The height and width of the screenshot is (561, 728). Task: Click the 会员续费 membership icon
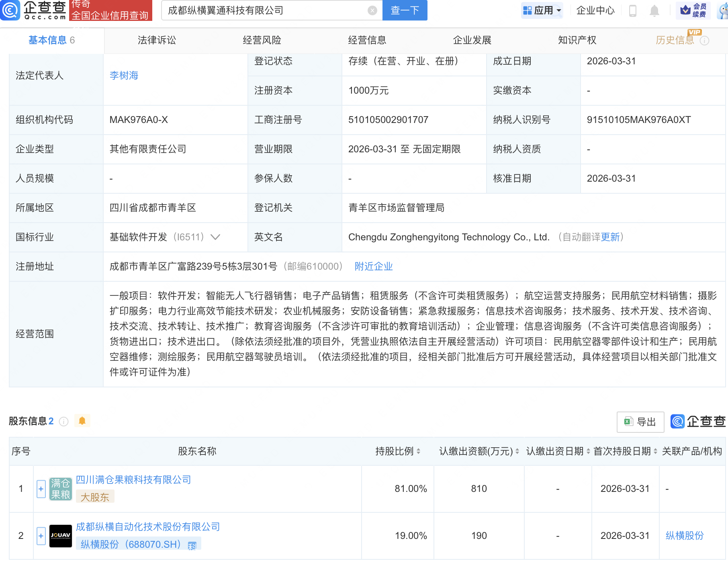tap(693, 10)
